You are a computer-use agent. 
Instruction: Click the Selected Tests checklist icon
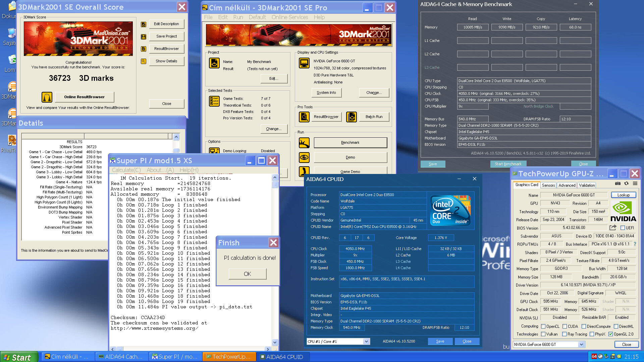click(x=214, y=101)
